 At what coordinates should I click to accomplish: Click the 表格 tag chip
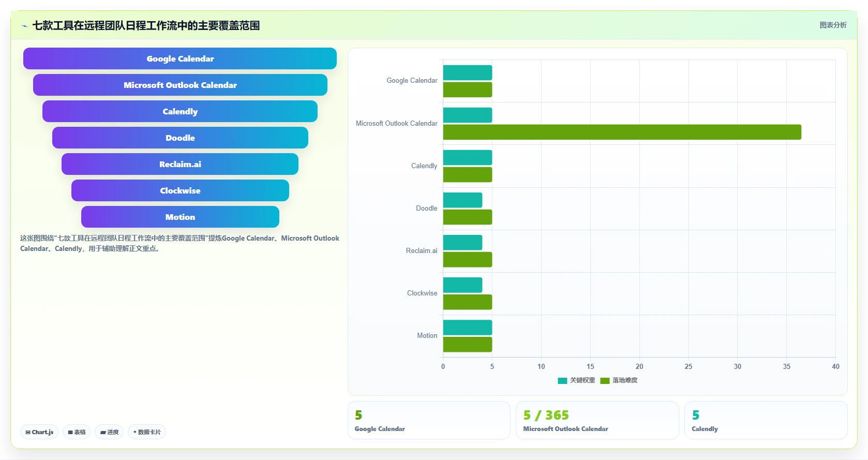tap(77, 432)
